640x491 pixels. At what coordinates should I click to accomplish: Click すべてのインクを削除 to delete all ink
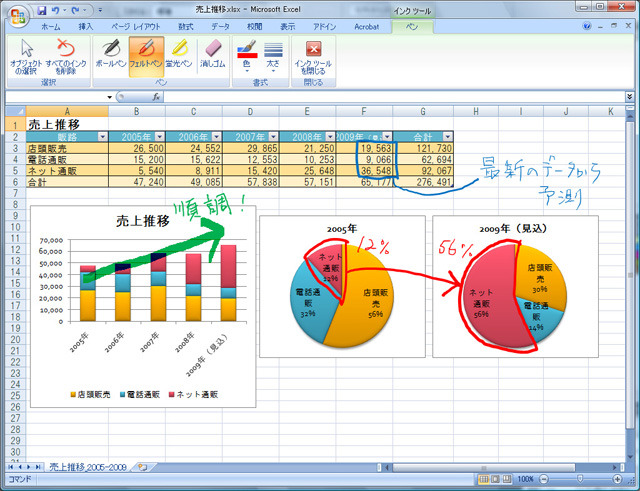pyautogui.click(x=66, y=57)
